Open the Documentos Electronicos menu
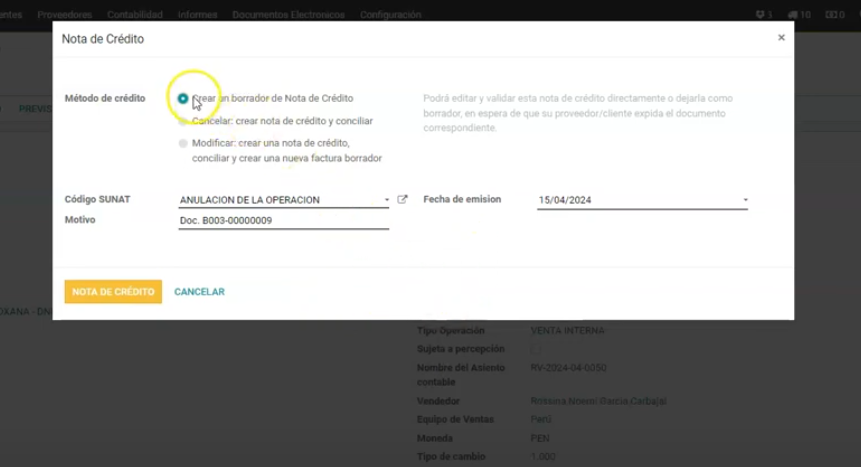Image resolution: width=861 pixels, height=467 pixels. pos(288,15)
